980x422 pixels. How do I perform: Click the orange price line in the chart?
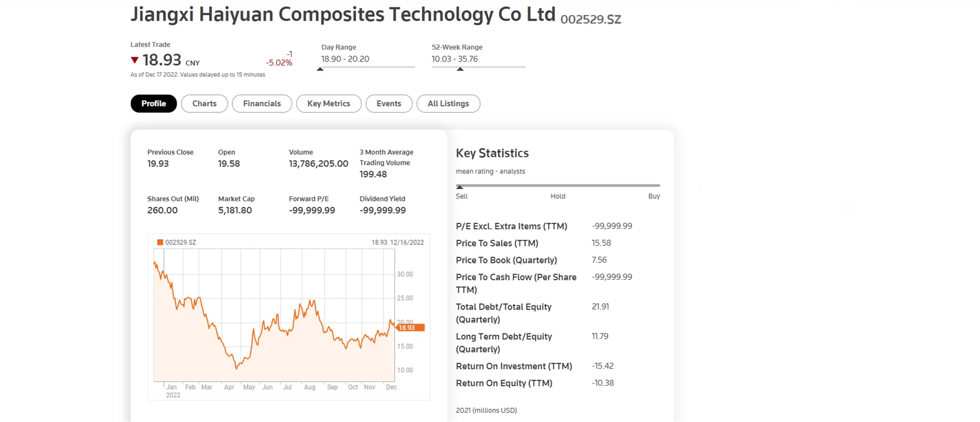click(276, 322)
